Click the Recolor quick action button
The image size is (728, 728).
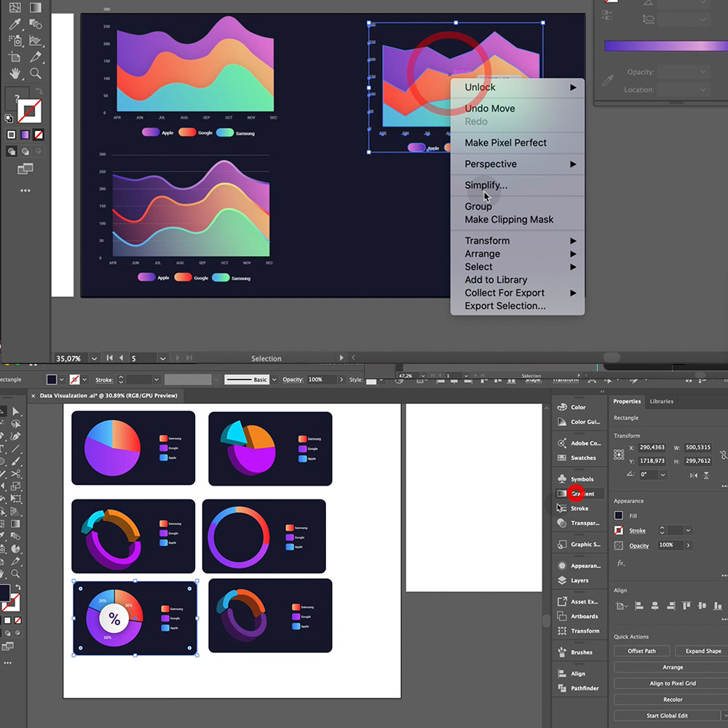[x=672, y=699]
